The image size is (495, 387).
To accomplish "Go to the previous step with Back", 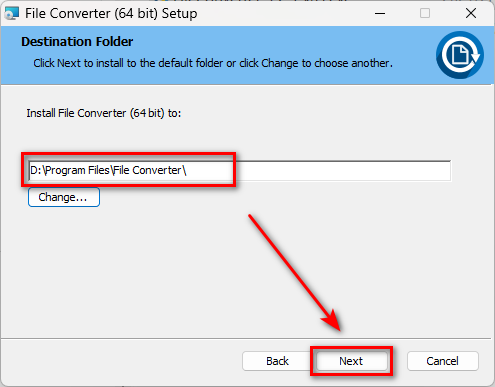I will point(277,361).
